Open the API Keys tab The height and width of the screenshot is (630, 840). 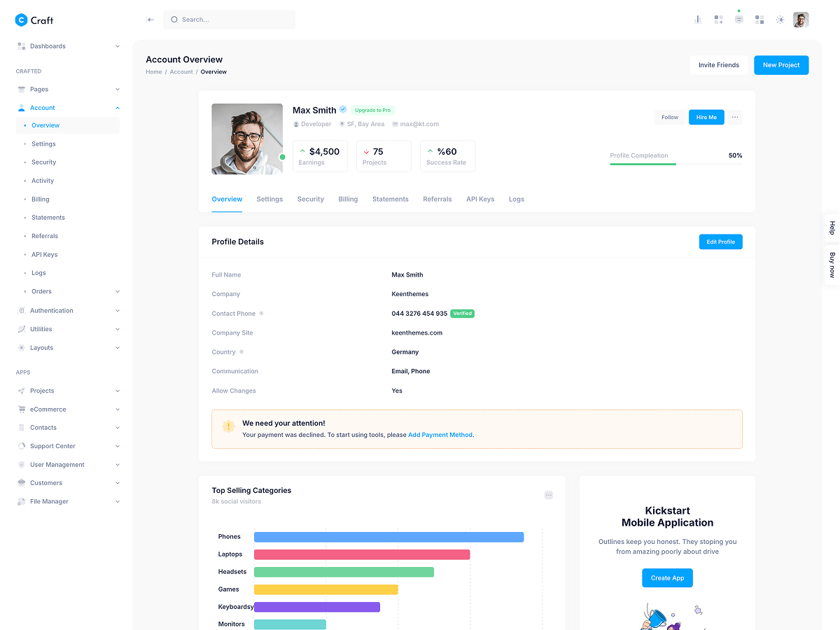[x=480, y=199]
